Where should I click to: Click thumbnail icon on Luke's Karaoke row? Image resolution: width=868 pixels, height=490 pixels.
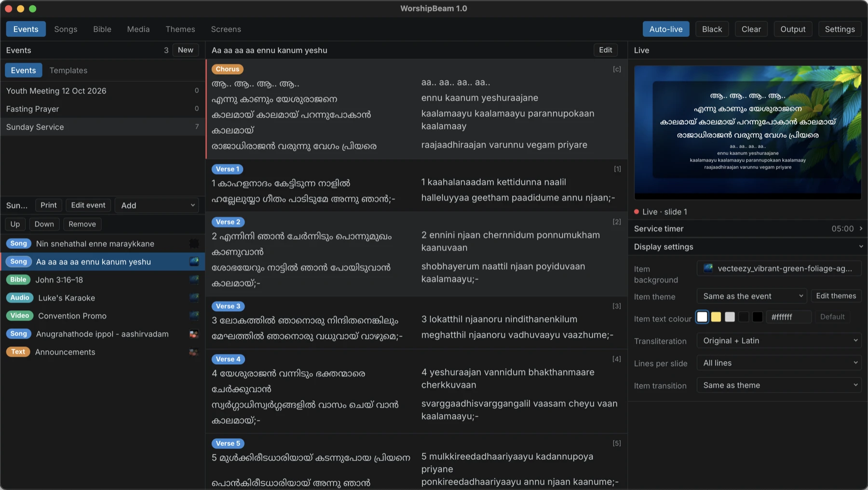coord(194,298)
